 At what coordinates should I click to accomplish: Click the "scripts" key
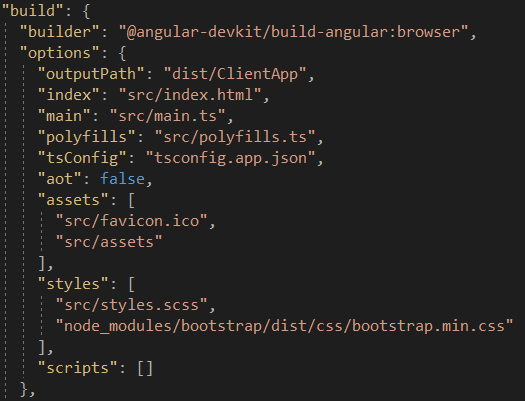click(x=78, y=368)
